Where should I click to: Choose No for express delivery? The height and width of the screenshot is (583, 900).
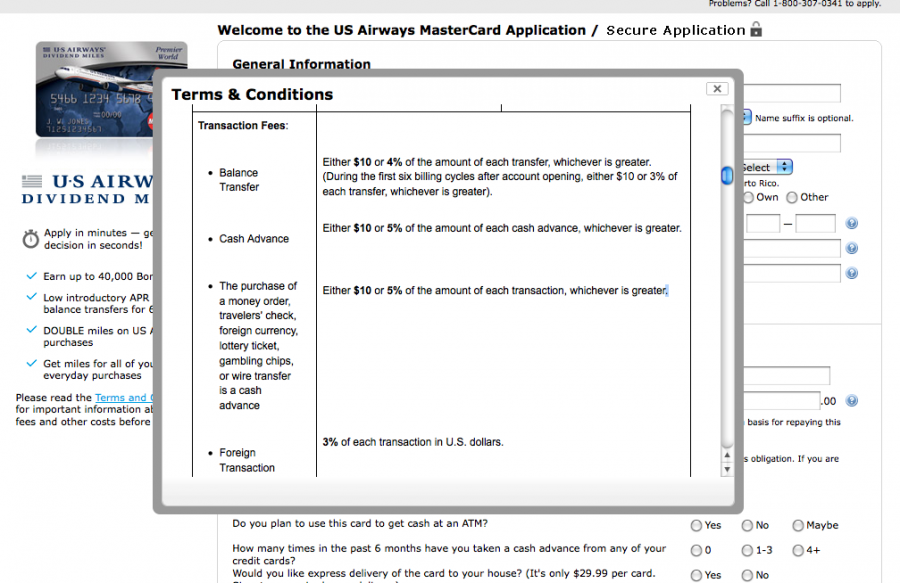(747, 575)
